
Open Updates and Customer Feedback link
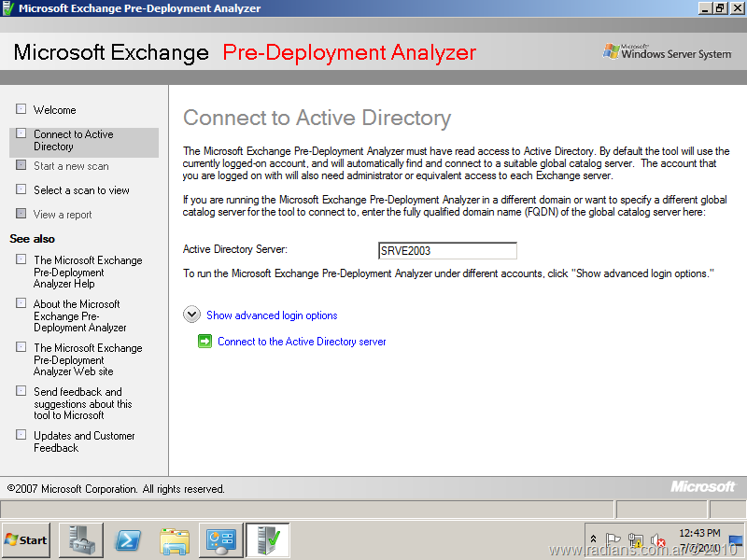tap(84, 441)
